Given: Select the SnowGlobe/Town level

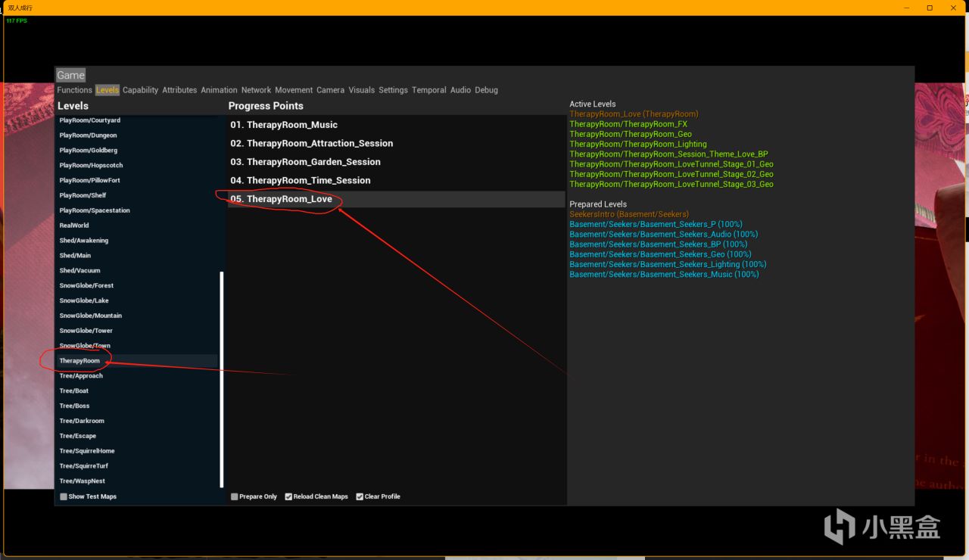Looking at the screenshot, I should pyautogui.click(x=138, y=346).
